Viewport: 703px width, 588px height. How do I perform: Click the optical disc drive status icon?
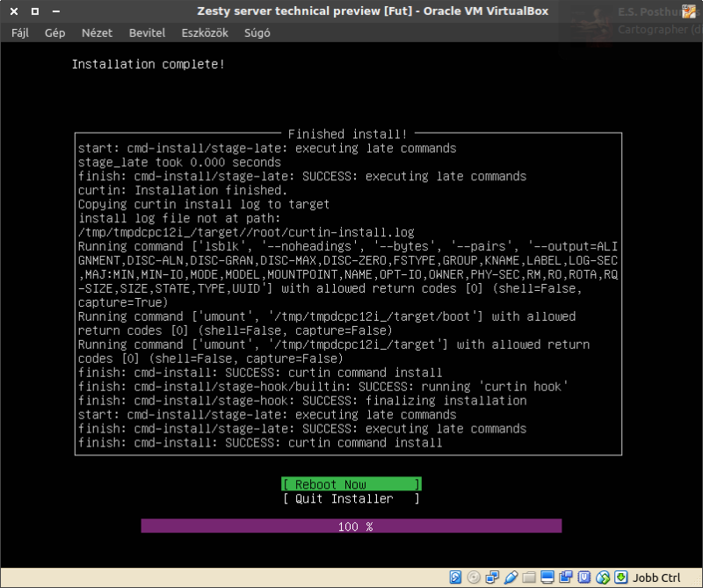coord(474,577)
